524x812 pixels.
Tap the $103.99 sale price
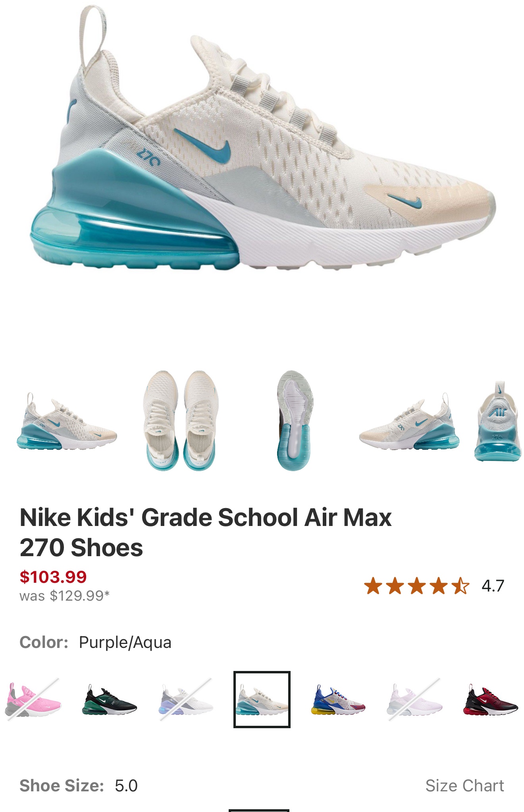[x=53, y=577]
